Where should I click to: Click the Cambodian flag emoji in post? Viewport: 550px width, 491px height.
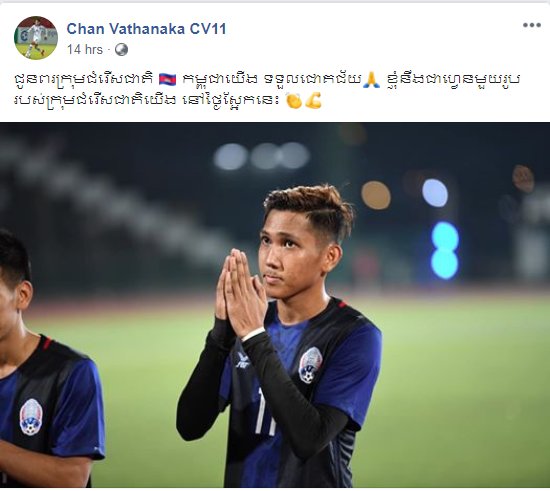click(x=167, y=79)
